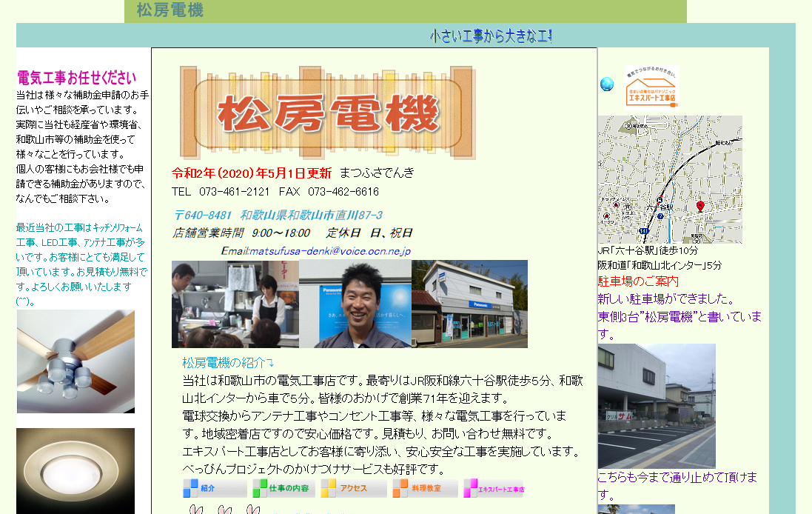Click the blue globe icon near top right
812x514 pixels.
[x=608, y=84]
